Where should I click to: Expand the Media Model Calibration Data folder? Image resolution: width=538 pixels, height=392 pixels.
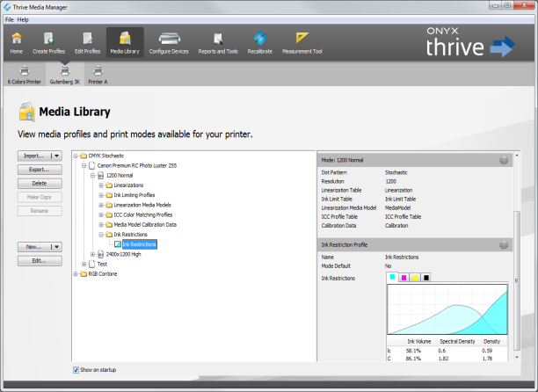[101, 225]
